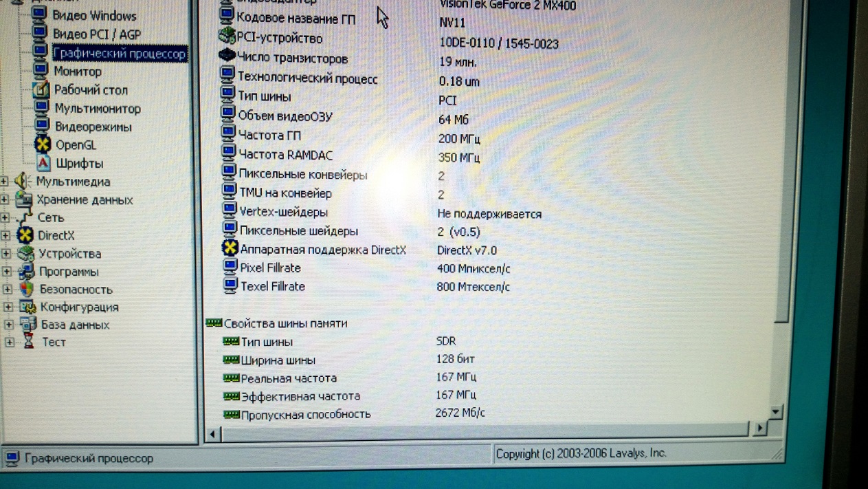Click the OpenGL tree icon

pyautogui.click(x=43, y=144)
